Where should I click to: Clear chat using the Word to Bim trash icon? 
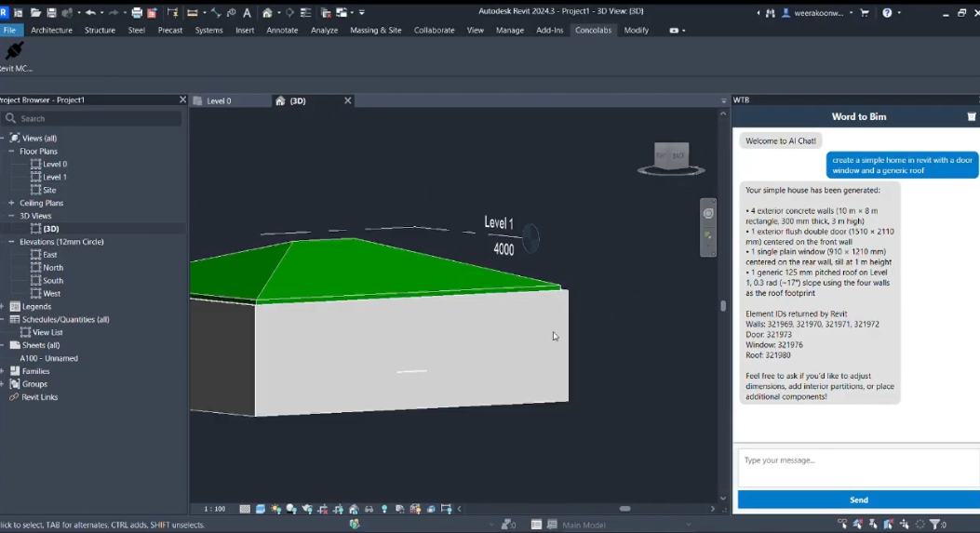(972, 117)
